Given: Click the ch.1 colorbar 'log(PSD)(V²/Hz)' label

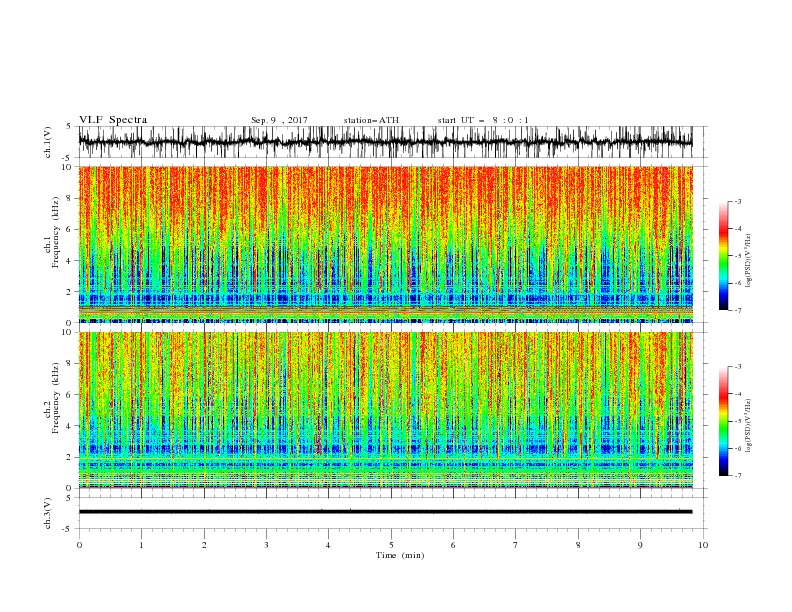Looking at the screenshot, I should (749, 261).
